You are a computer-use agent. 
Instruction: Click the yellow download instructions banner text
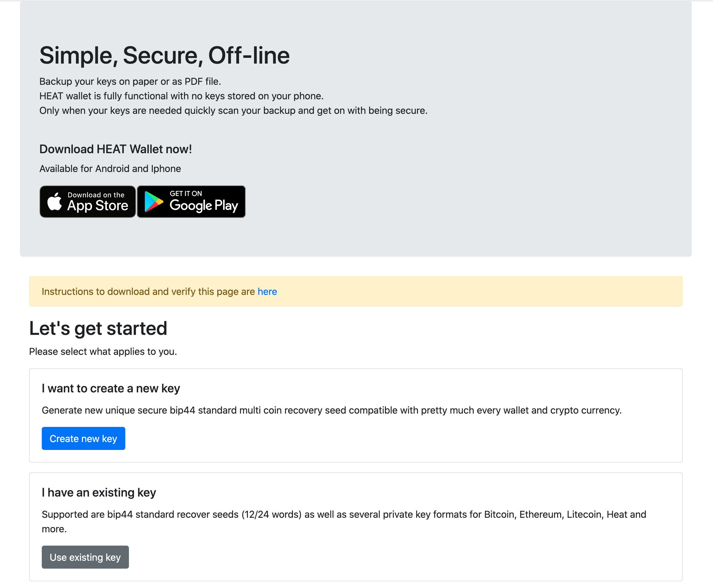[159, 292]
